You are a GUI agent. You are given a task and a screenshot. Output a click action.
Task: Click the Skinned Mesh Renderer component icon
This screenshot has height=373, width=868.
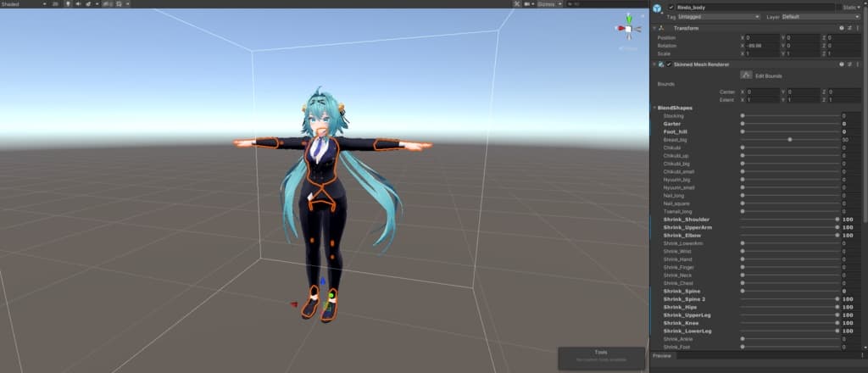(x=661, y=64)
